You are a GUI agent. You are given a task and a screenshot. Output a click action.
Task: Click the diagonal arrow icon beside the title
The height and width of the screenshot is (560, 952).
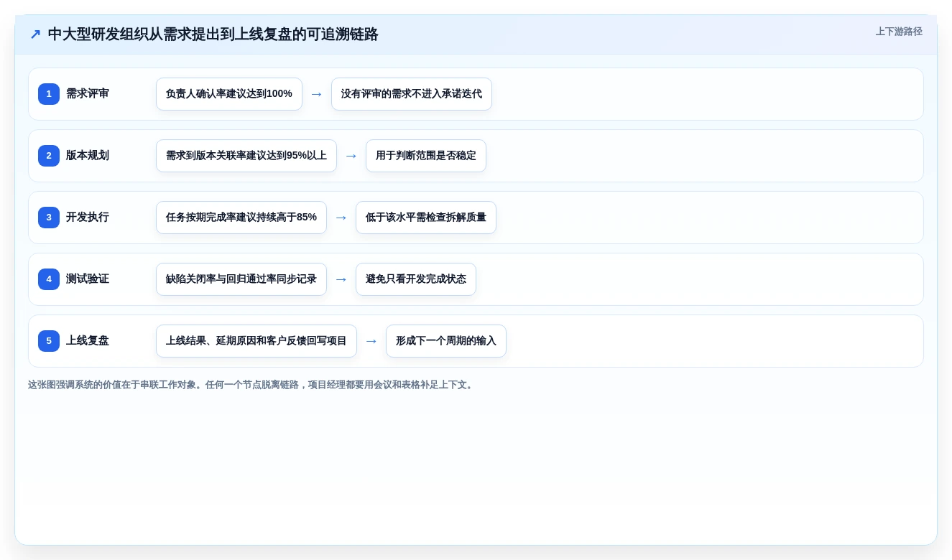point(35,34)
